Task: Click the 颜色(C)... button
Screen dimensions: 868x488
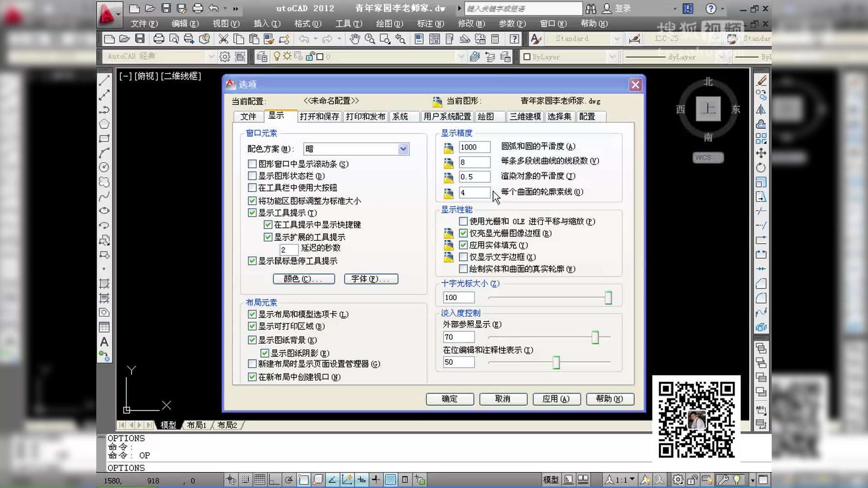Action: [x=303, y=279]
